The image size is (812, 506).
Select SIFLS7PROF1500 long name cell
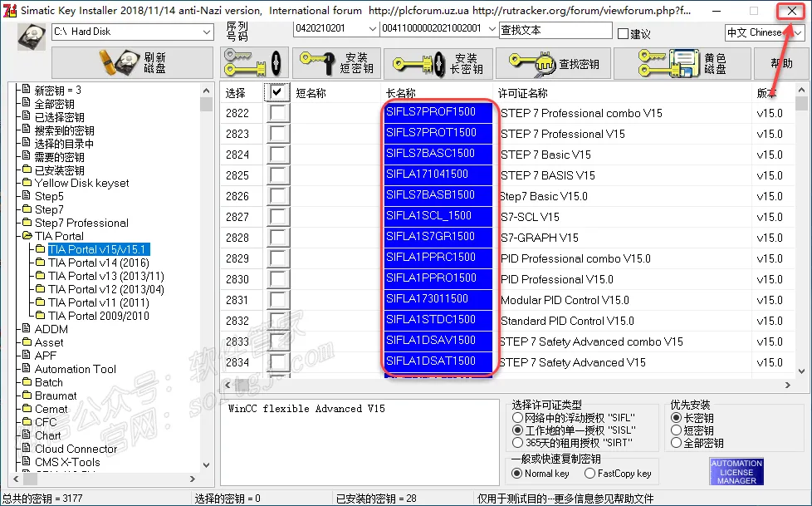tap(438, 112)
